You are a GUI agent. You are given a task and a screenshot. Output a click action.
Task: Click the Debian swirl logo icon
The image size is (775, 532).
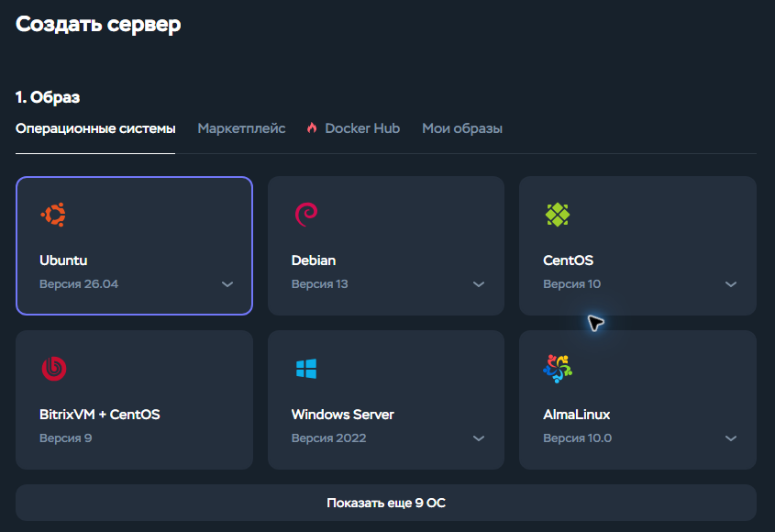coord(306,215)
